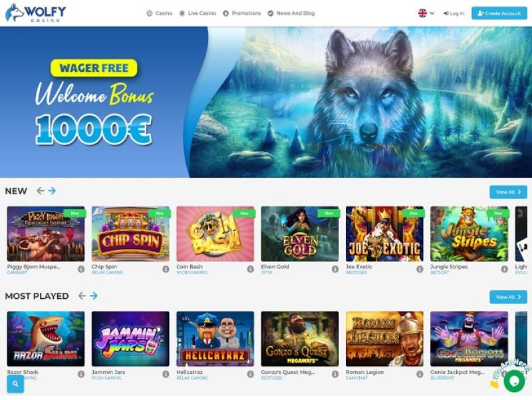Go to Promotions page
Image resolution: width=532 pixels, height=400 pixels.
(242, 13)
